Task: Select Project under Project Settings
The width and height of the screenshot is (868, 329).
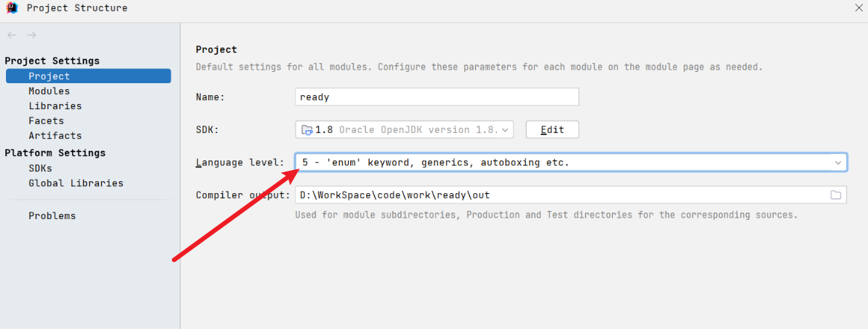Action: click(x=49, y=76)
